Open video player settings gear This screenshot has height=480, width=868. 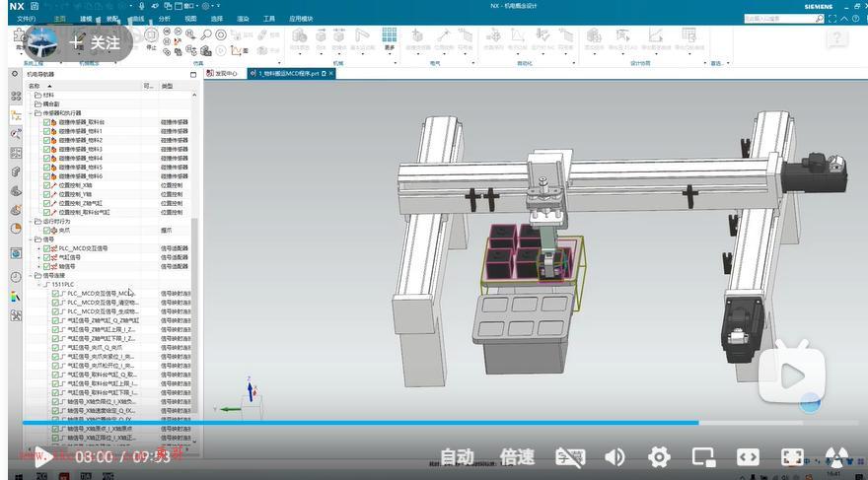(659, 456)
